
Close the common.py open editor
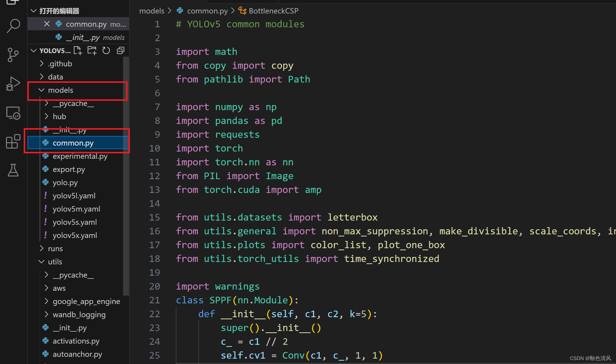coord(47,24)
